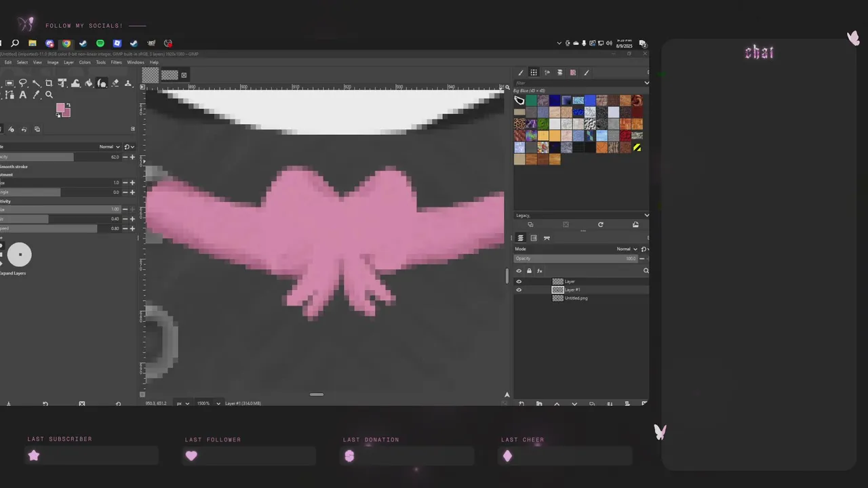The height and width of the screenshot is (488, 868).
Task: Open pattern as image icon
Action: 635,224
